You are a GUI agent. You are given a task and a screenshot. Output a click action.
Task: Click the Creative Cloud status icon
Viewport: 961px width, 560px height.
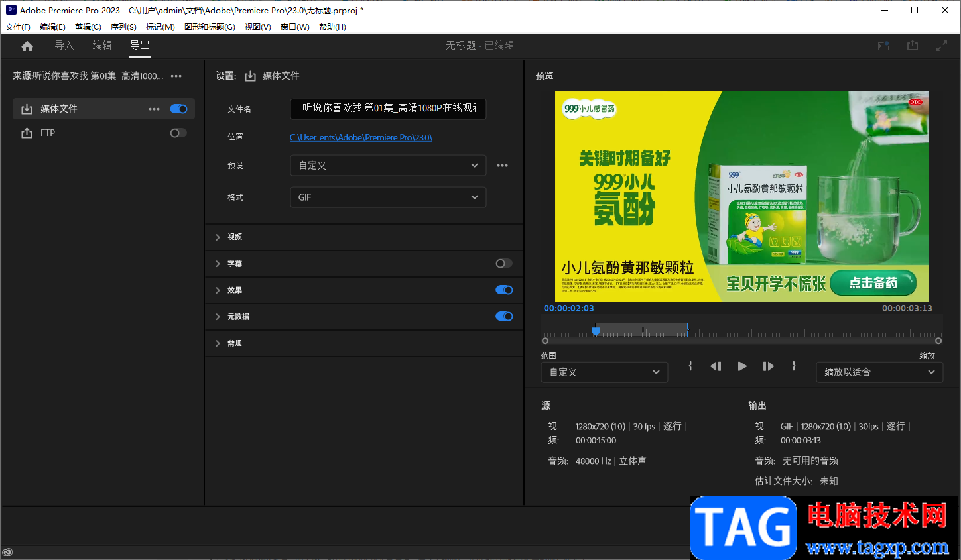coord(7,552)
